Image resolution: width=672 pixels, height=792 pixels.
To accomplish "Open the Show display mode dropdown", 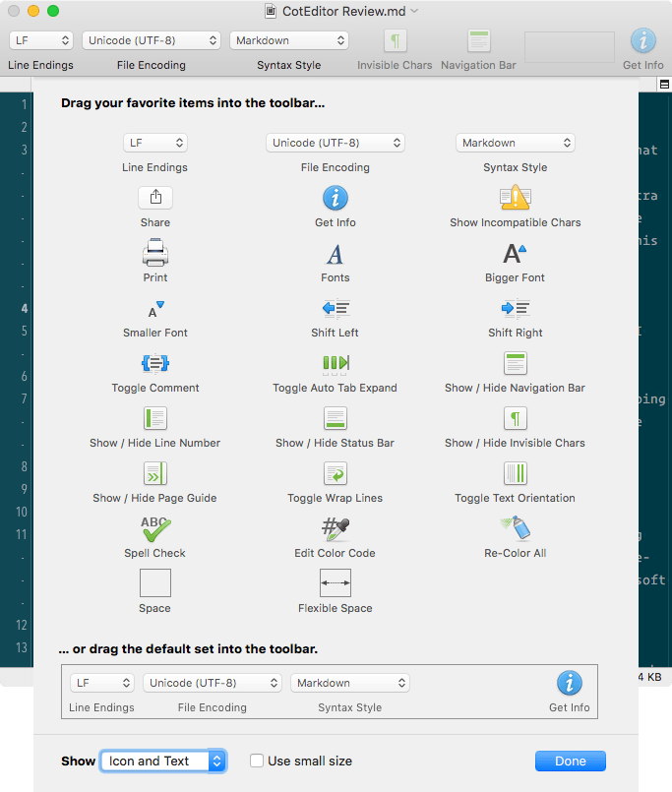I will [x=163, y=762].
